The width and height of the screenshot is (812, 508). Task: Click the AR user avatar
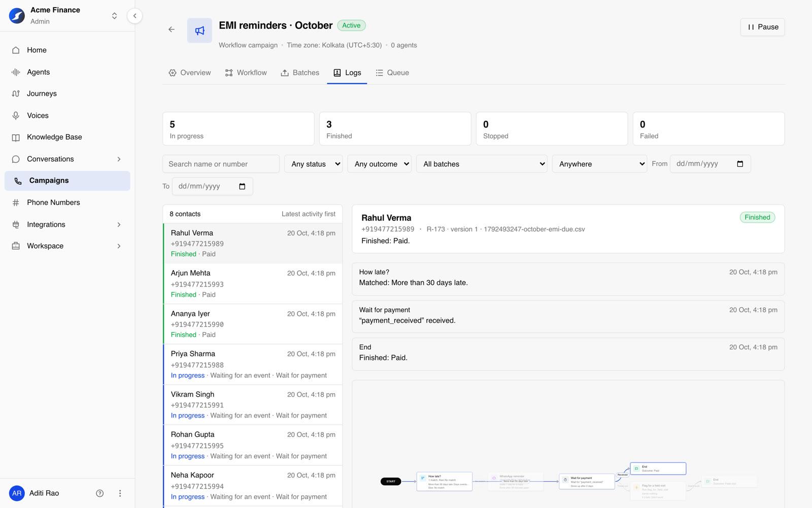tap(17, 493)
